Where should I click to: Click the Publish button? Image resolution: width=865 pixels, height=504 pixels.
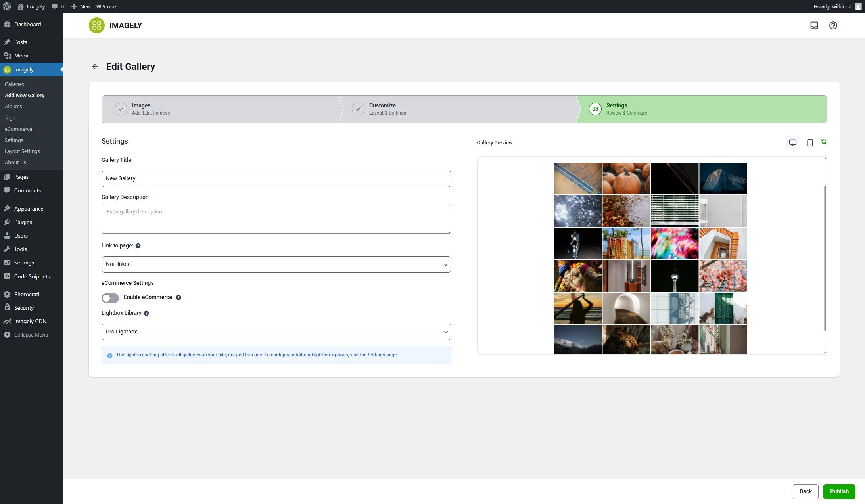tap(839, 491)
